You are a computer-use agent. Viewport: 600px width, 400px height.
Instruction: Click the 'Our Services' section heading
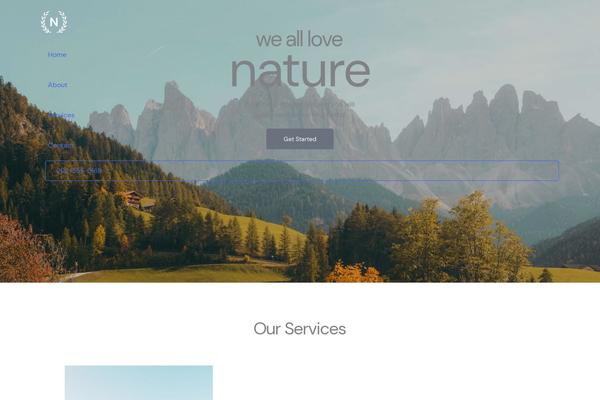click(300, 329)
